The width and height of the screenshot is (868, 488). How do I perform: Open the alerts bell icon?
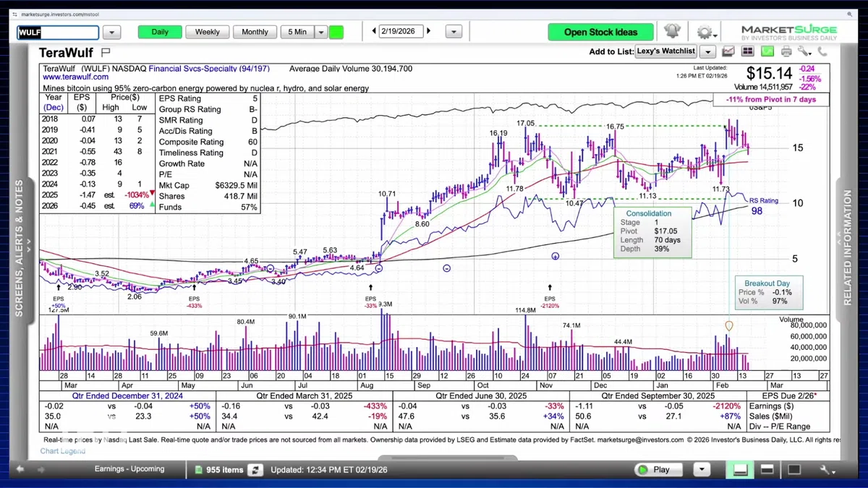pos(672,32)
